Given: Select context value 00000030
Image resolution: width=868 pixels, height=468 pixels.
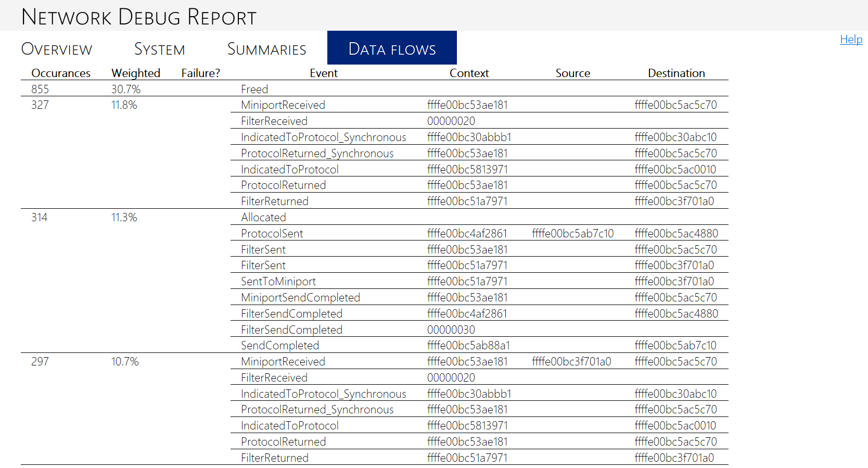Looking at the screenshot, I should point(451,330).
